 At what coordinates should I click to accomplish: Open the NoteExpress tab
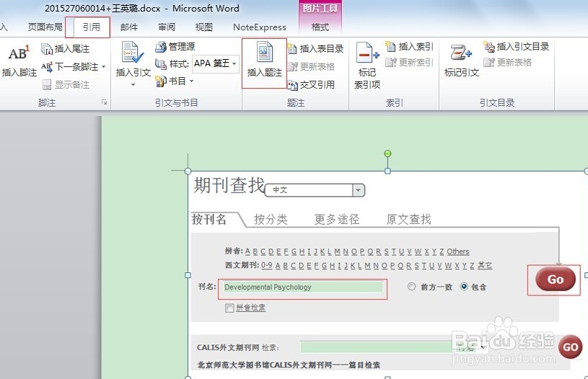coord(260,27)
